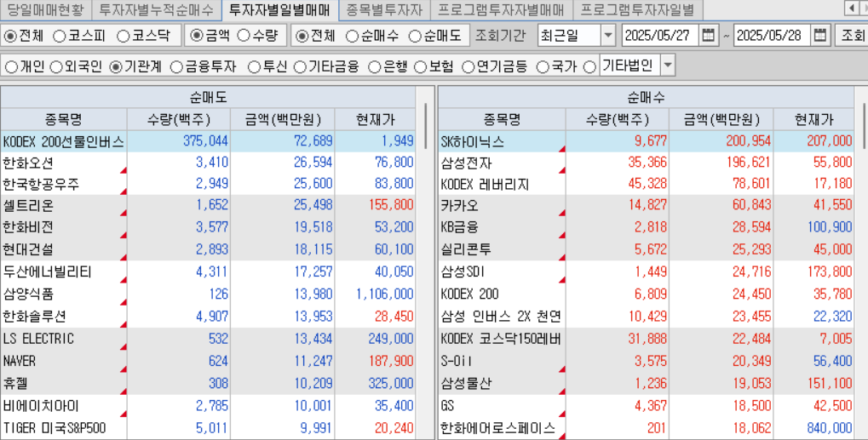Open the end date calendar picker
The image size is (868, 440).
(x=820, y=36)
